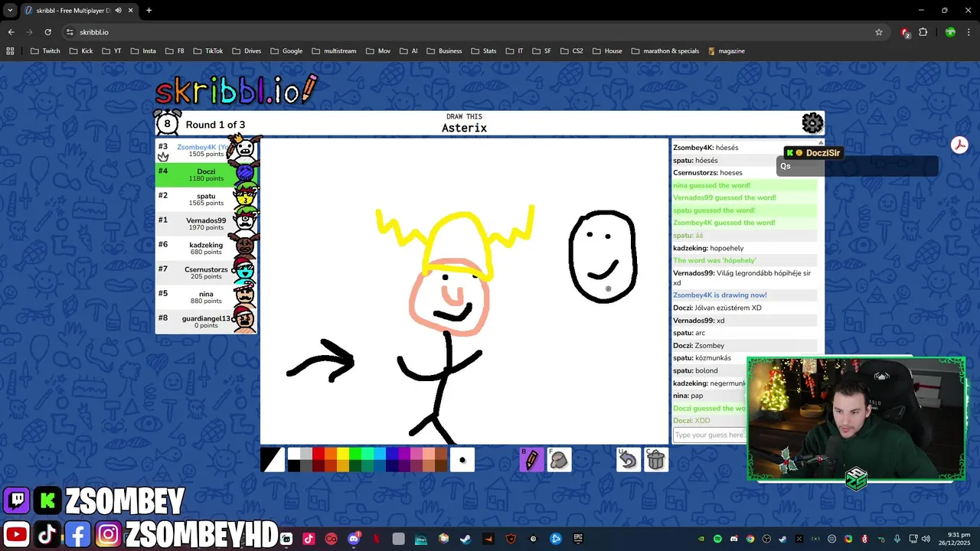This screenshot has height=551, width=980.
Task: Pick the red color swatch
Action: click(x=318, y=454)
